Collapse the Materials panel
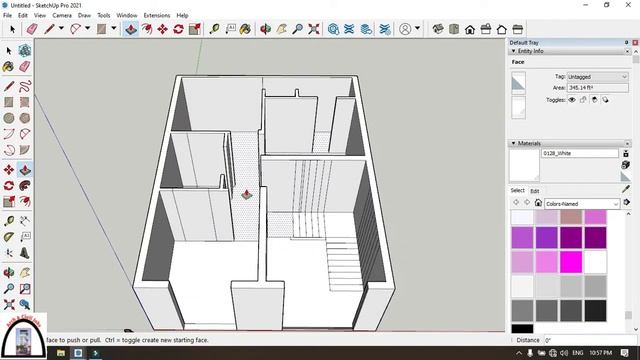Viewport: 640px width, 360px height. (513, 143)
